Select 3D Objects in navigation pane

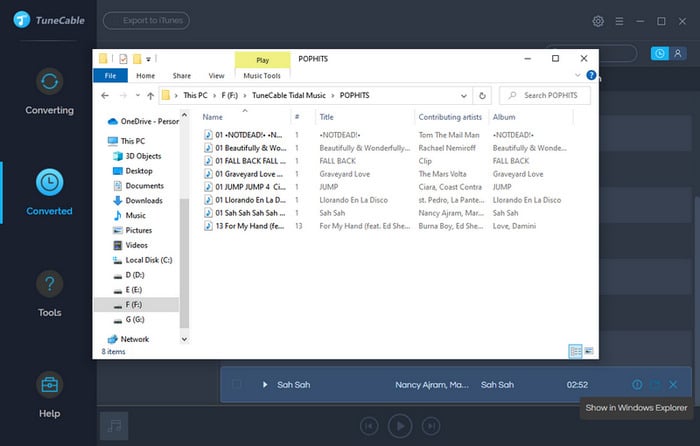click(137, 156)
